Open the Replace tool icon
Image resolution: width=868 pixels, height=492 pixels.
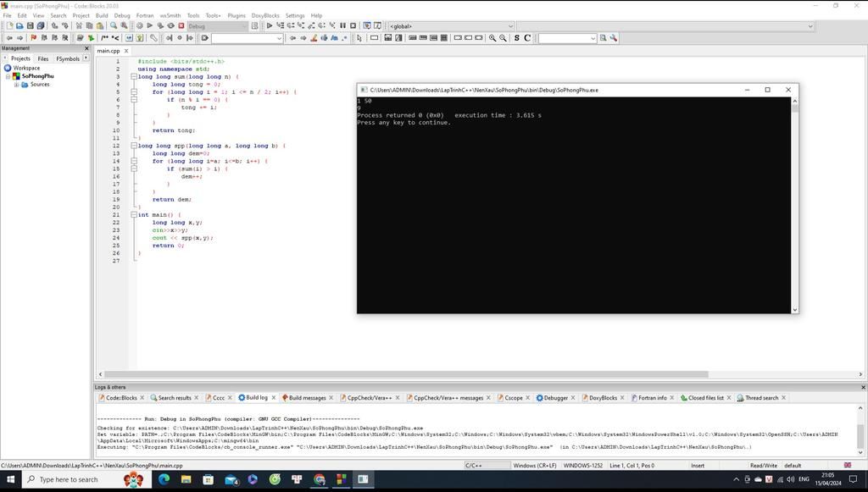coord(124,25)
